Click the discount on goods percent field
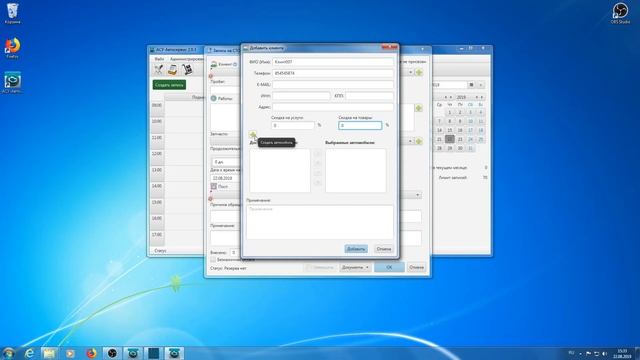 [360, 125]
